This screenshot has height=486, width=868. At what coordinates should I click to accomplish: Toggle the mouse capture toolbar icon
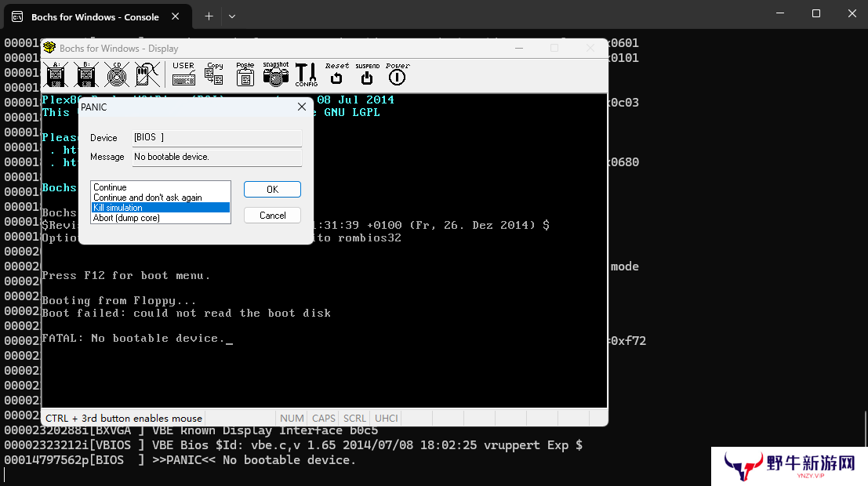[147, 74]
